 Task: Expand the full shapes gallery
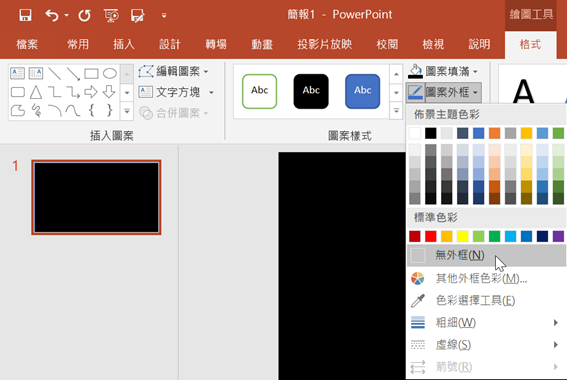(x=127, y=111)
